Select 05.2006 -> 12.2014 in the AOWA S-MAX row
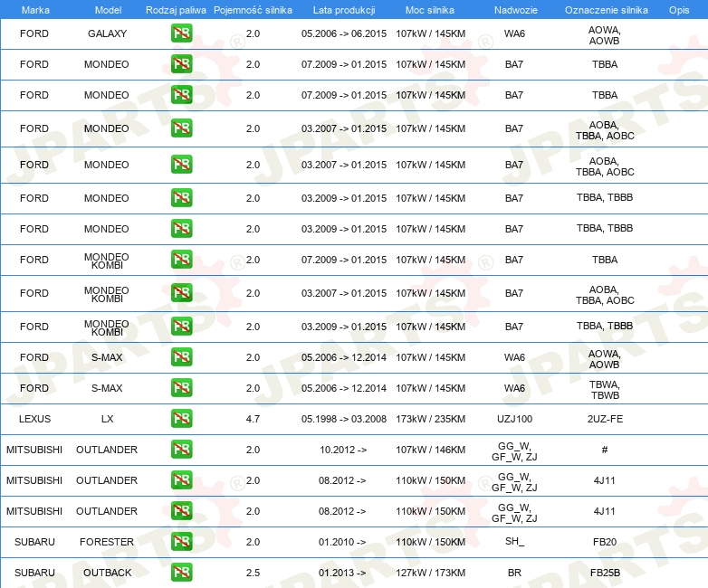 pos(344,357)
